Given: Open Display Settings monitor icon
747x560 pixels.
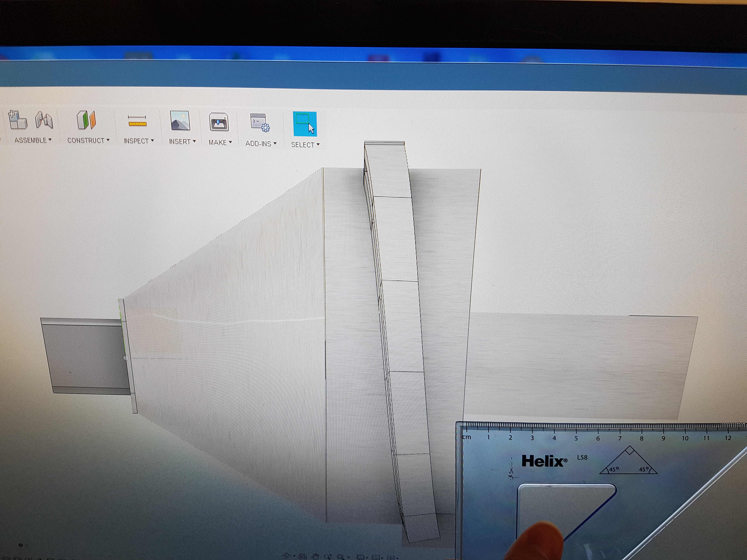Looking at the screenshot, I should click(361, 557).
